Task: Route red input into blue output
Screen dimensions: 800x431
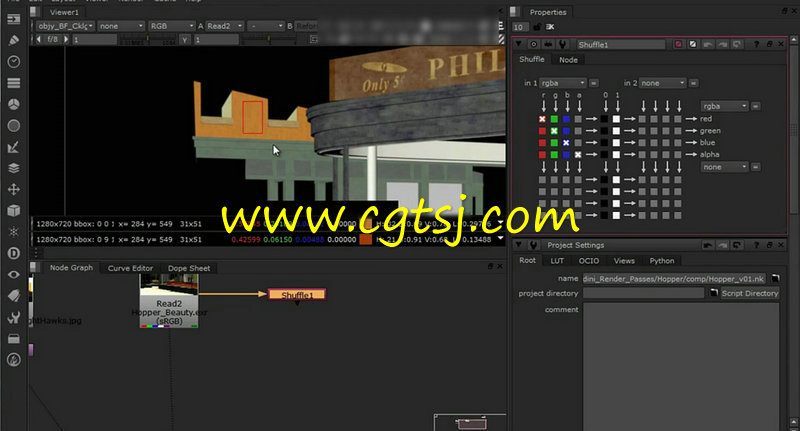Action: click(x=542, y=143)
